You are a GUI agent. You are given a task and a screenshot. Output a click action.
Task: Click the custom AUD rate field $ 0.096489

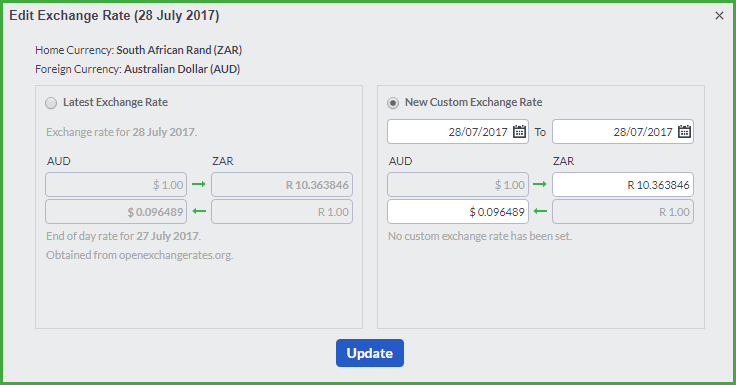(458, 212)
